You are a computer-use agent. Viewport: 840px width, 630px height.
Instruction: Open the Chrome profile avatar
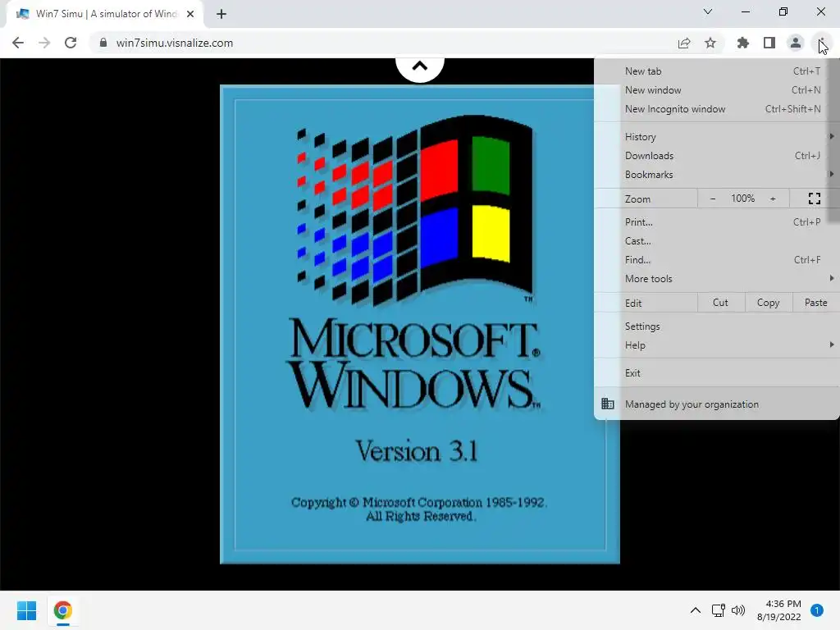click(x=796, y=43)
